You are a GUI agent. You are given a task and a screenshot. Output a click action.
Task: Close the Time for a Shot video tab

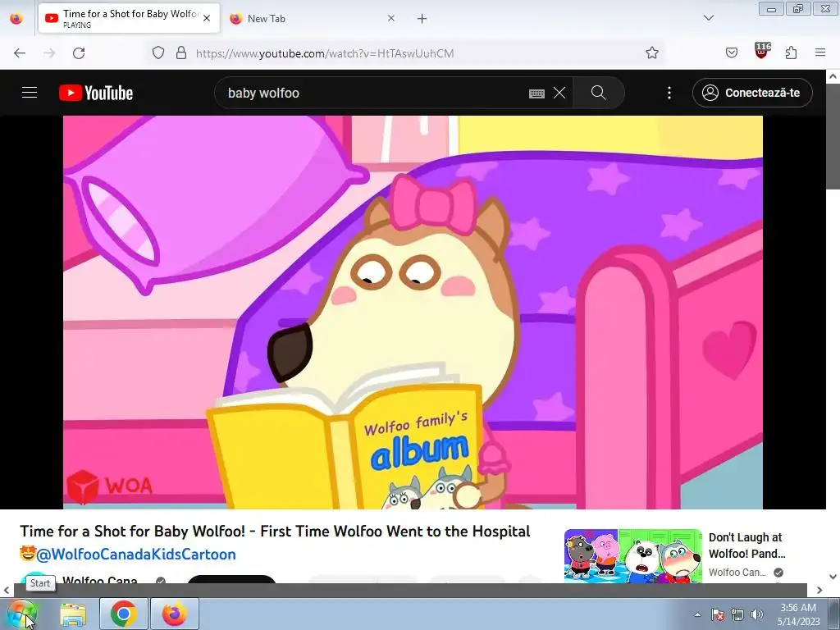[207, 18]
